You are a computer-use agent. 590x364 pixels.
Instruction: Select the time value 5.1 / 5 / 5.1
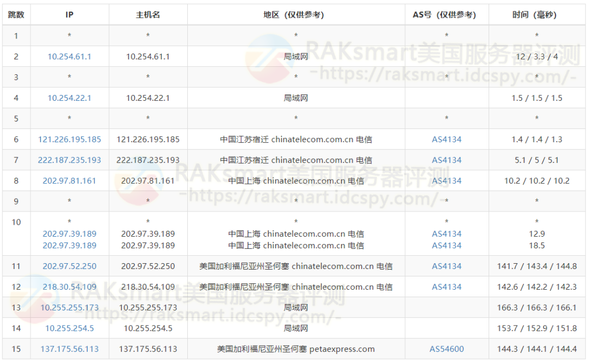click(537, 160)
